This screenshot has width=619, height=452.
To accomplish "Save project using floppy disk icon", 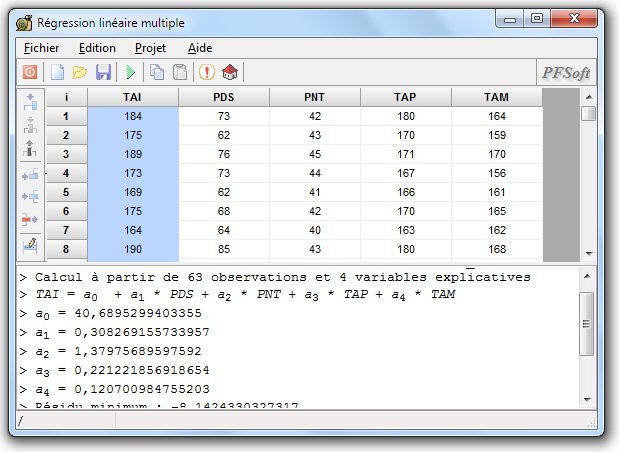I will 103,72.
